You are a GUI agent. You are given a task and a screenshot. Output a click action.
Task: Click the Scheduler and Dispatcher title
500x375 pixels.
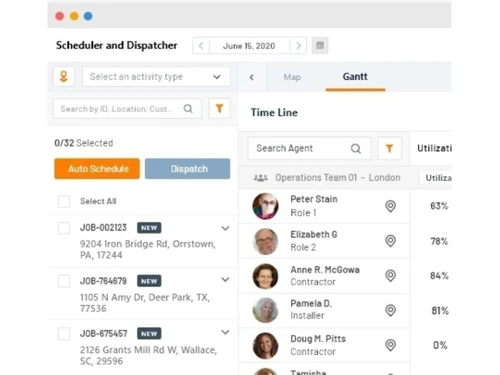point(117,45)
